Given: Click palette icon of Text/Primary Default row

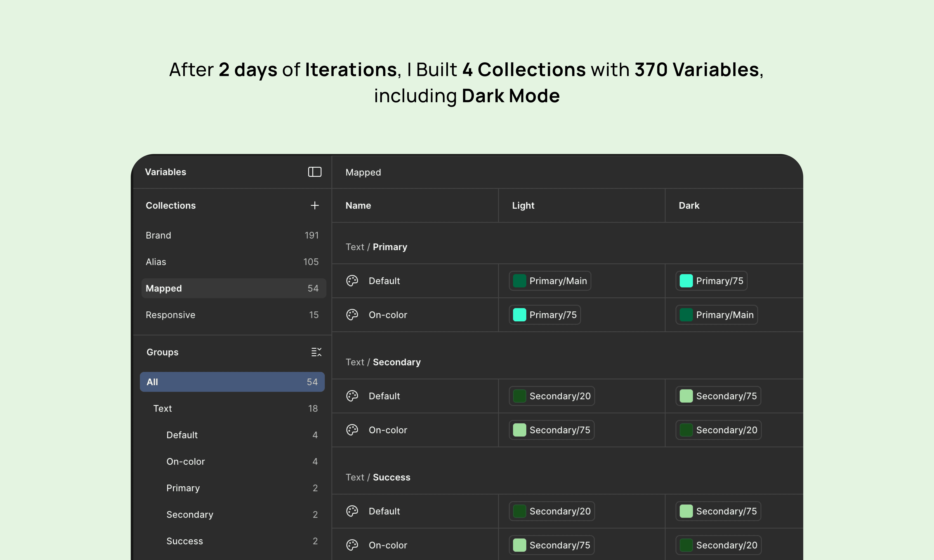Looking at the screenshot, I should 352,281.
